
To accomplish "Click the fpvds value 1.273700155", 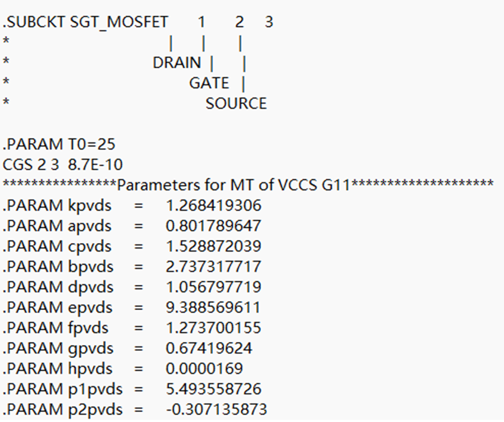I will (213, 328).
